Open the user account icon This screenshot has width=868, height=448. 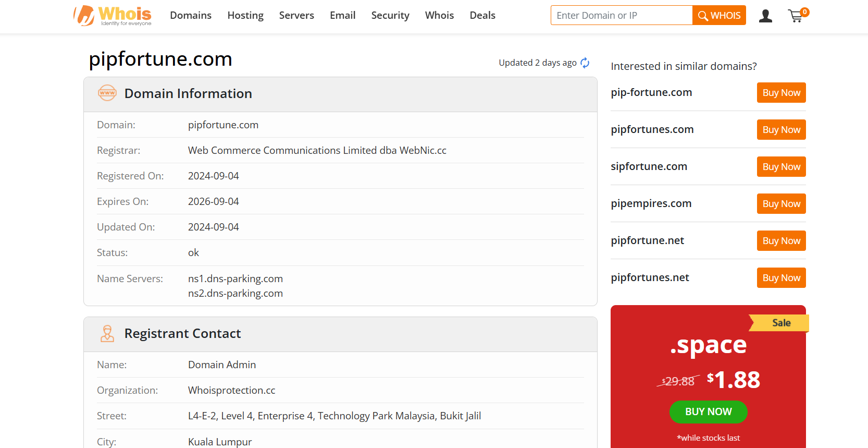coord(765,16)
